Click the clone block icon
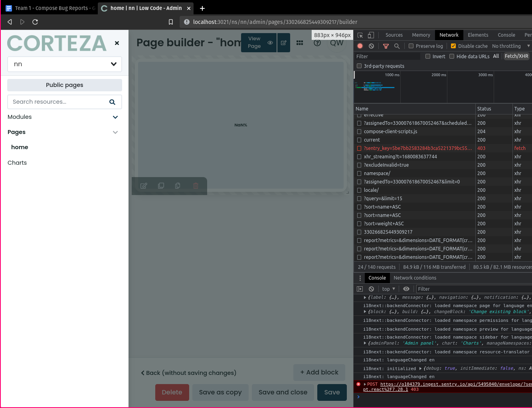The image size is (532, 408). click(161, 185)
